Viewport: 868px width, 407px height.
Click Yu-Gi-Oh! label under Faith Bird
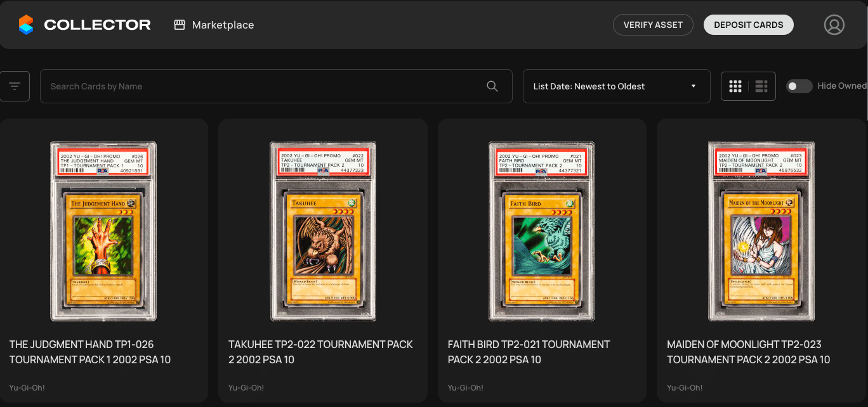466,387
